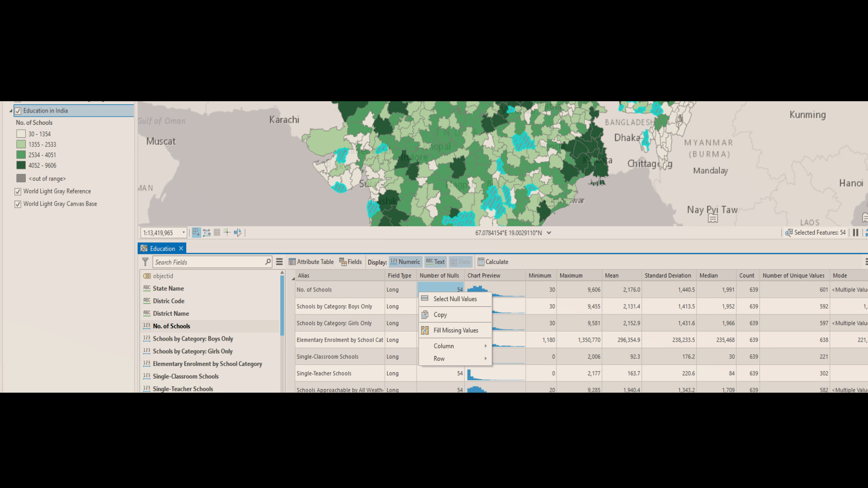Click the 4052 - 9606 legend swatch
The height and width of the screenshot is (488, 868).
click(x=21, y=165)
